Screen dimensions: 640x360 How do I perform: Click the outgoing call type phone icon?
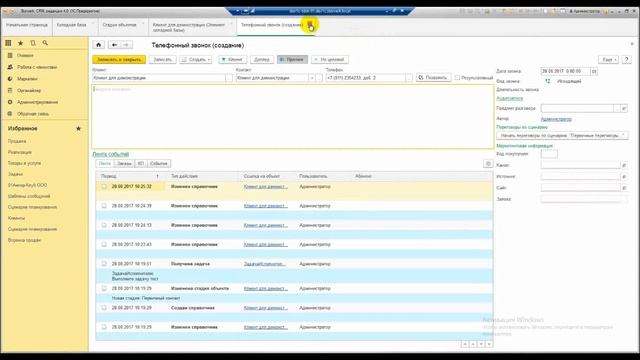[548, 81]
